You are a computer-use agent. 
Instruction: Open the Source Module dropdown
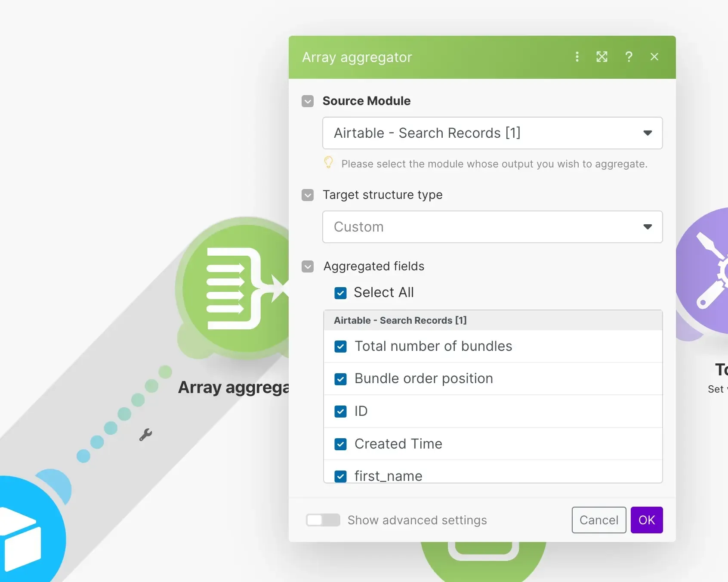[x=493, y=133]
